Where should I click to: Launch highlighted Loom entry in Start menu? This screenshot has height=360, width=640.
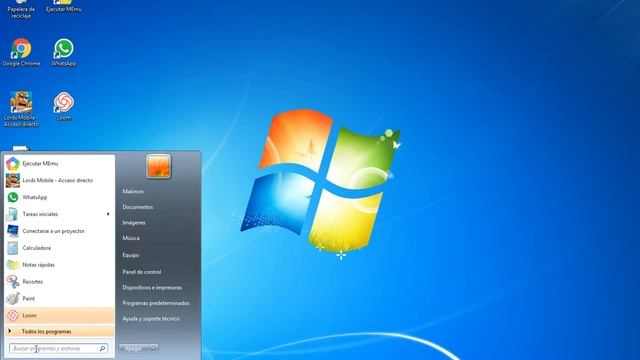[59, 316]
